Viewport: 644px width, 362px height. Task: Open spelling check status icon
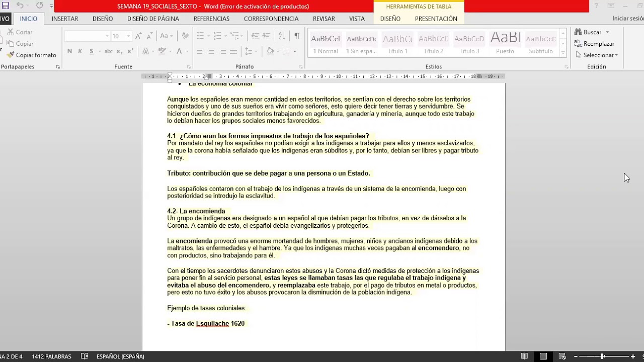(x=85, y=356)
